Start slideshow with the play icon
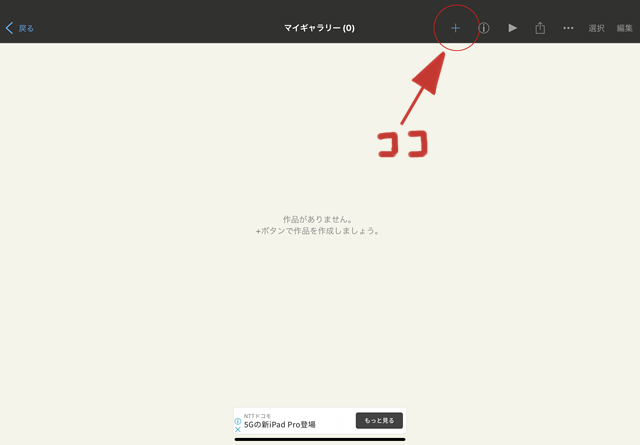Viewport: 640px width, 445px height. [512, 28]
